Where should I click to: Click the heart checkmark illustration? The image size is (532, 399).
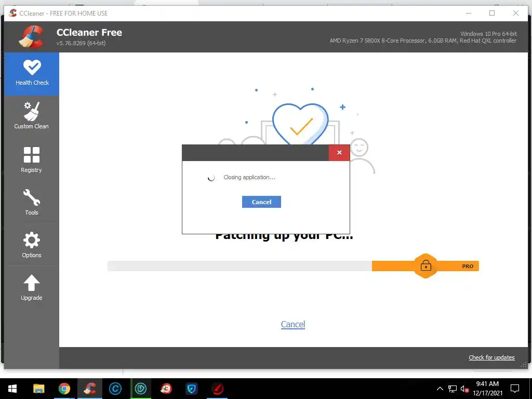tap(300, 124)
